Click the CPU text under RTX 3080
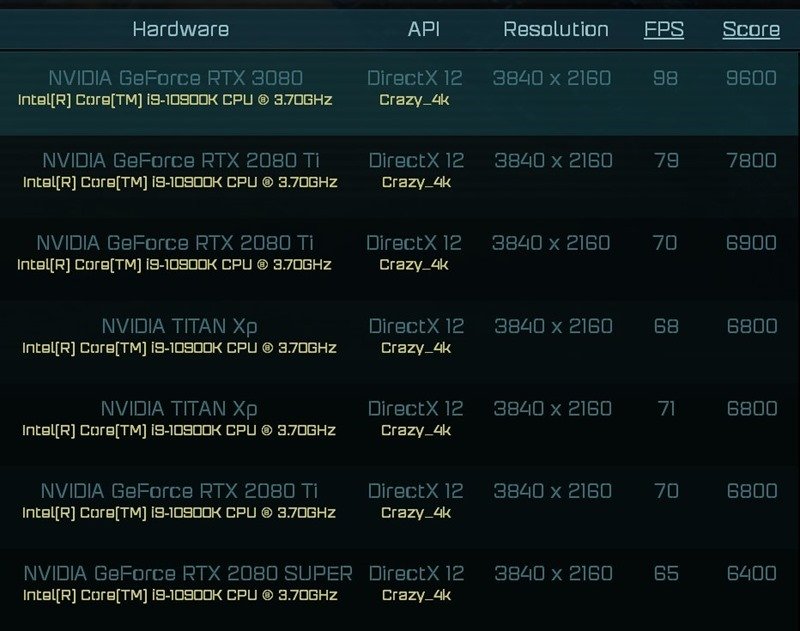The height and width of the screenshot is (631, 800). 175,100
